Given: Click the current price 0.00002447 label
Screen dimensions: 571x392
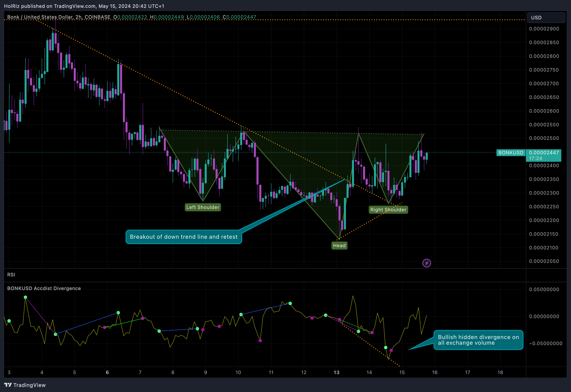Looking at the screenshot, I should click(x=544, y=152).
